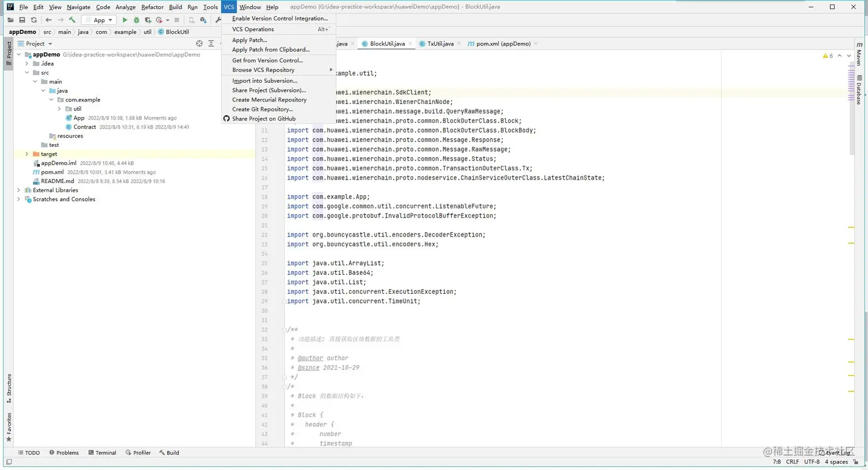Open the App run configuration dropdown
Viewport: 868px width, 470px height.
pos(99,20)
